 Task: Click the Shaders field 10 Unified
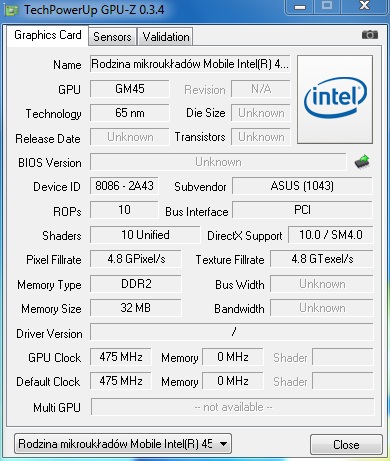tap(145, 235)
